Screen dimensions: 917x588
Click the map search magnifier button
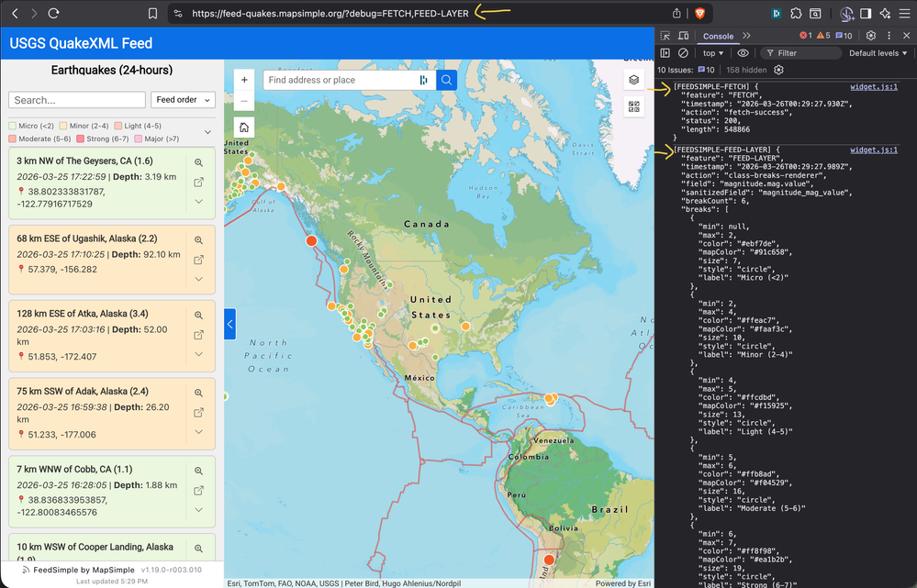(446, 80)
